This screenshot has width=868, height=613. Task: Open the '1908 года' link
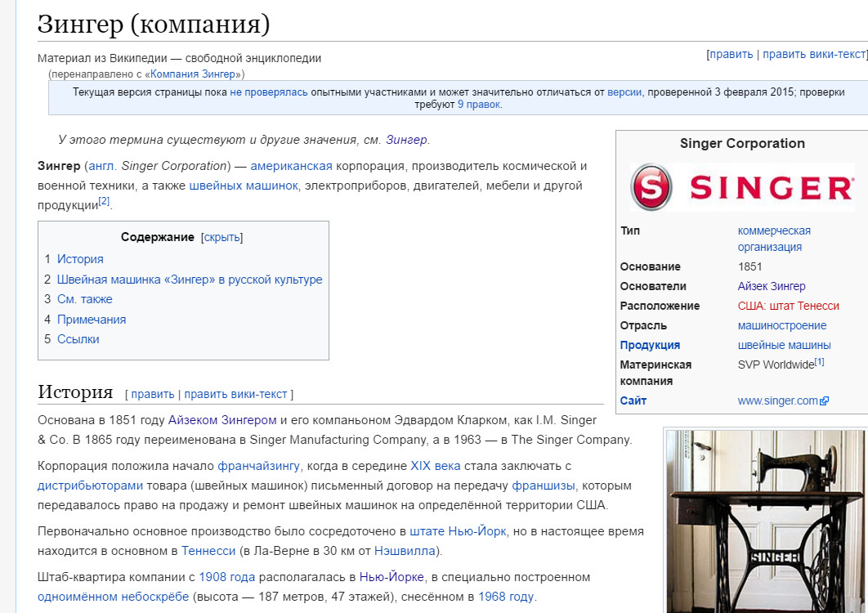[x=227, y=578]
